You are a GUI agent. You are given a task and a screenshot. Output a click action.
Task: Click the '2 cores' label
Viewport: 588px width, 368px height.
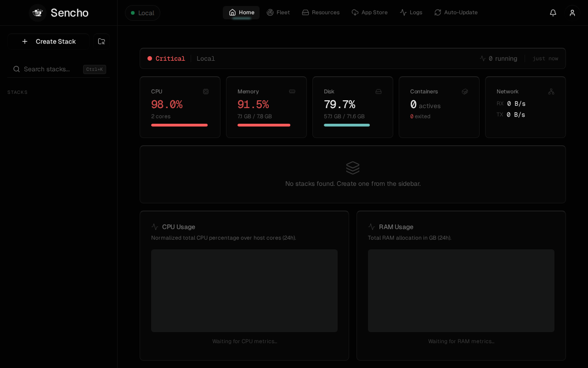pyautogui.click(x=161, y=116)
